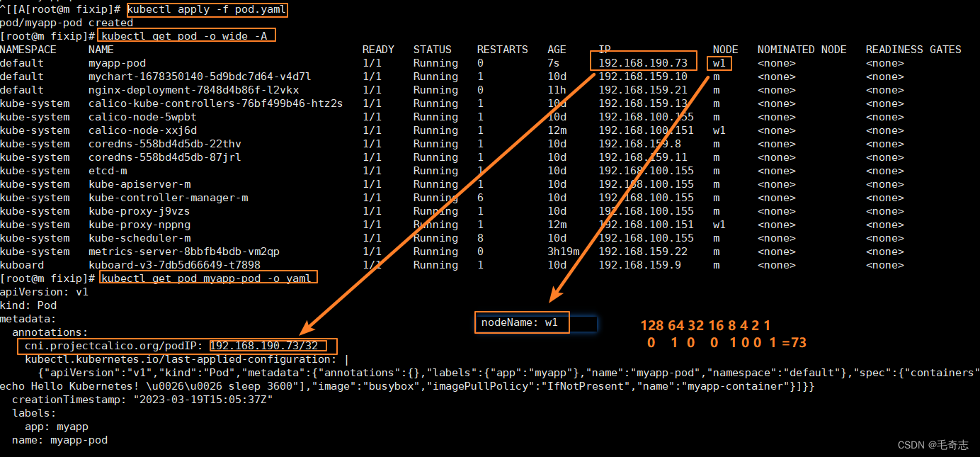Click the creationTimestamp line
Image resolution: width=980 pixels, height=457 pixels.
pos(142,400)
